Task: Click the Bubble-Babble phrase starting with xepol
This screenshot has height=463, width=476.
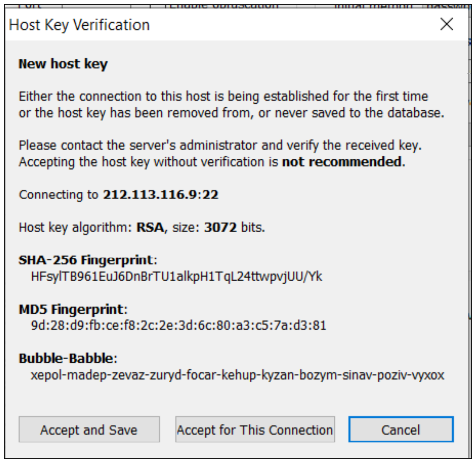Action: click(237, 375)
